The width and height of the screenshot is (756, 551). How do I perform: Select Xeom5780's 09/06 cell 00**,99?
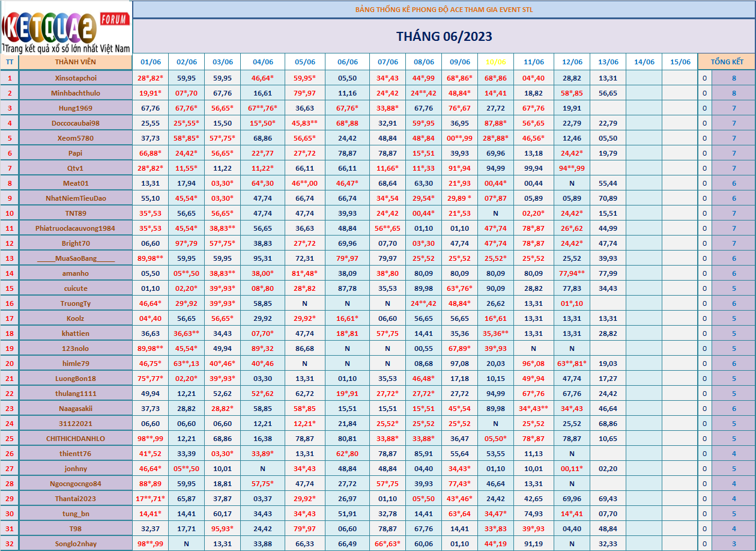click(x=459, y=138)
